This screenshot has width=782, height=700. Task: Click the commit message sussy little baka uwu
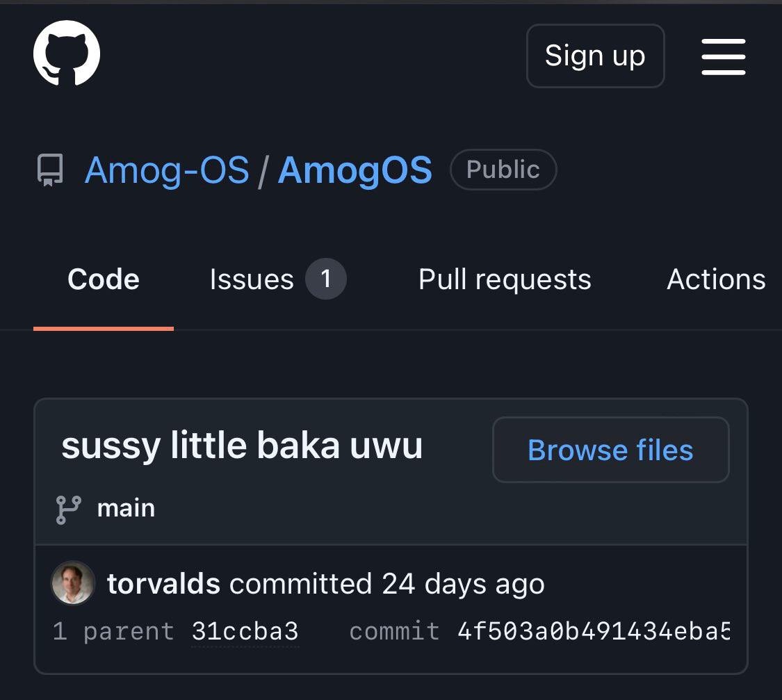[x=241, y=446]
